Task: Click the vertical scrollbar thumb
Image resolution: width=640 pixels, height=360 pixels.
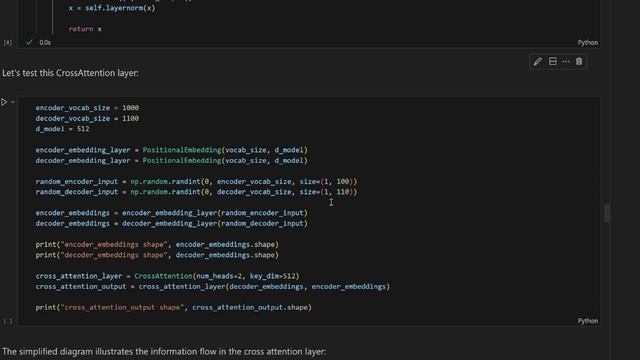Action: pyautogui.click(x=607, y=213)
